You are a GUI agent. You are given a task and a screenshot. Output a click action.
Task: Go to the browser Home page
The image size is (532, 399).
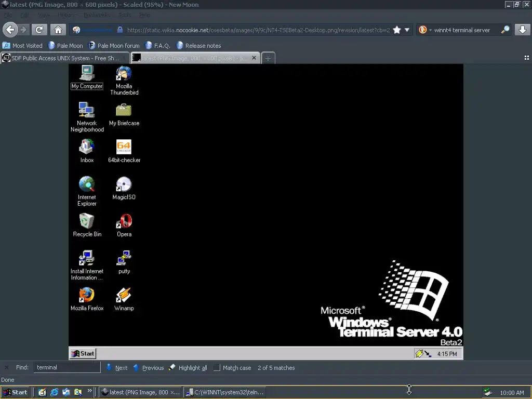click(x=58, y=30)
